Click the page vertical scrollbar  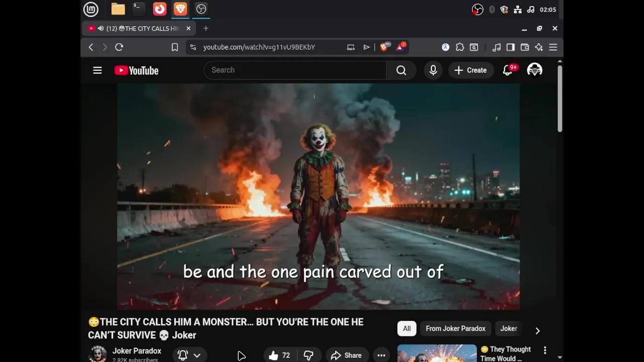tap(559, 99)
